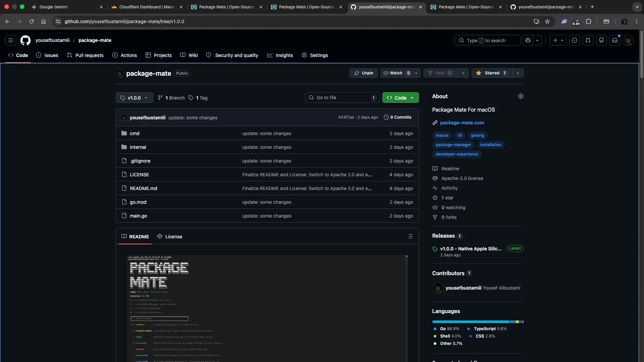Click the author avatar in commit row
This screenshot has height=362, width=644.
(x=124, y=118)
